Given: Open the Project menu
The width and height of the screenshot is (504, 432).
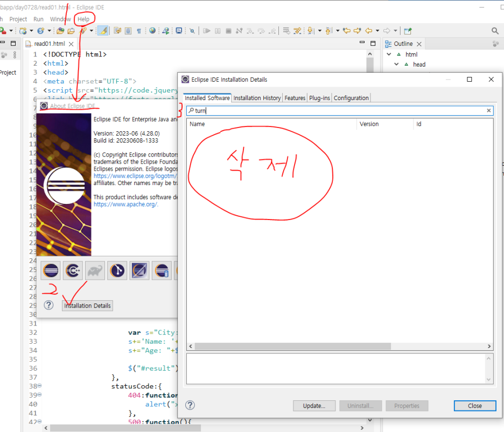Looking at the screenshot, I should (18, 19).
